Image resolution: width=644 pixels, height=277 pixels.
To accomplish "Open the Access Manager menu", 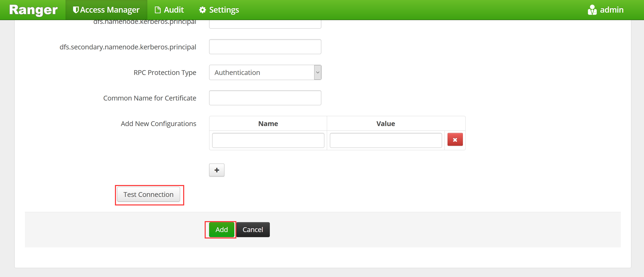I will (x=110, y=10).
